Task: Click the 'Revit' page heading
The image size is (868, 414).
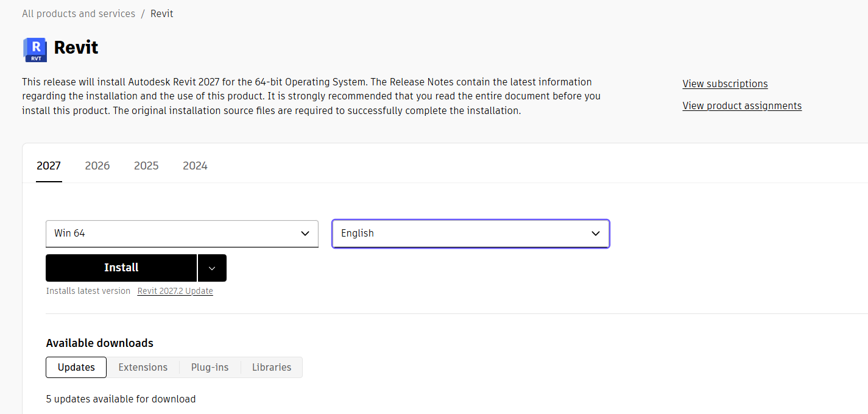Action: (76, 48)
